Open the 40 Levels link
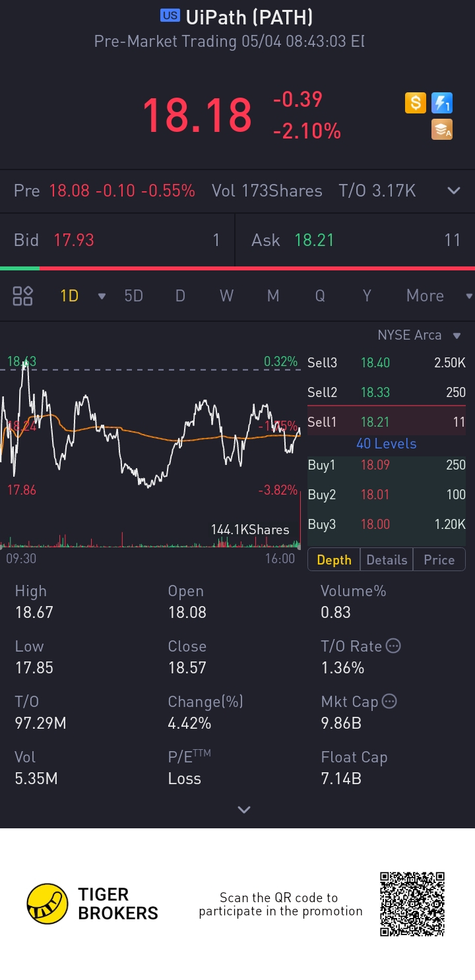This screenshot has height=980, width=475. coord(387,444)
